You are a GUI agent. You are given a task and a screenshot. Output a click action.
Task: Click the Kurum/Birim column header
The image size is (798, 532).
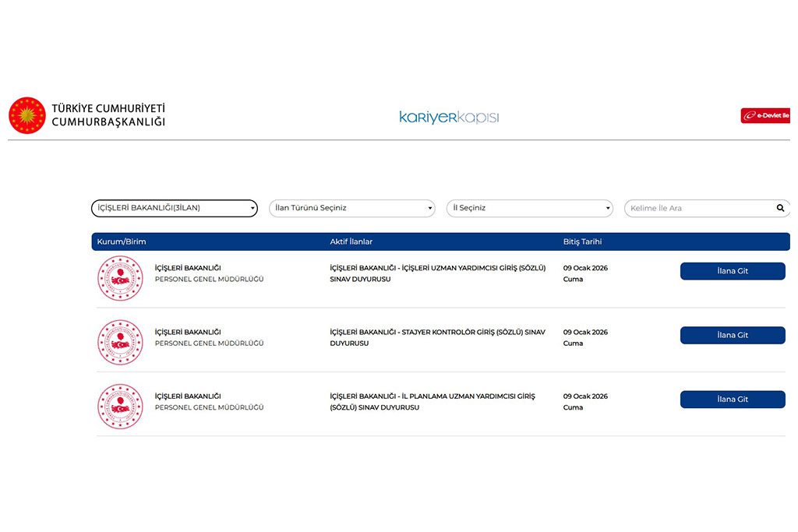122,241
